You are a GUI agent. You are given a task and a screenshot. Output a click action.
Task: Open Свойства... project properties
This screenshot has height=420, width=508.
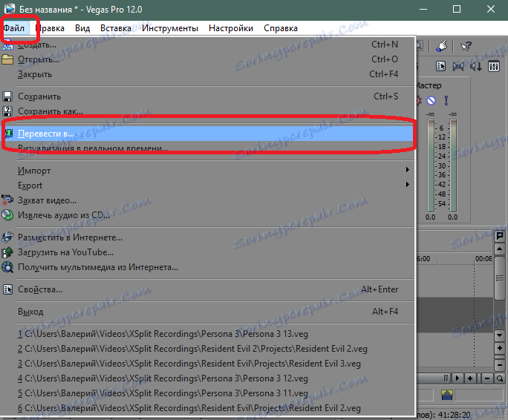208,289
